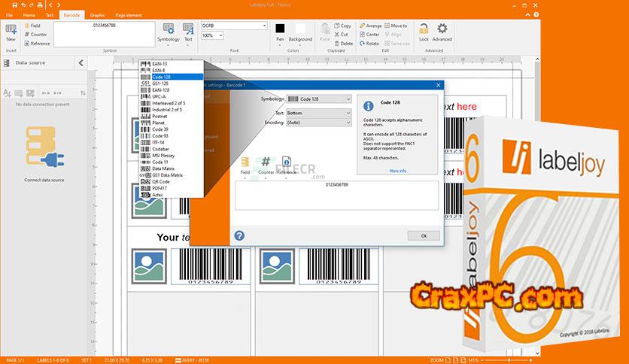Click the New barcode icon
Viewport: 629px width, 364px height.
11,30
